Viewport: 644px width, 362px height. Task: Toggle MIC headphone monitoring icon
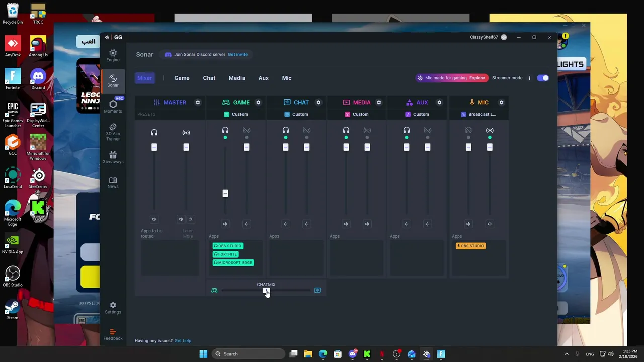[x=468, y=130]
